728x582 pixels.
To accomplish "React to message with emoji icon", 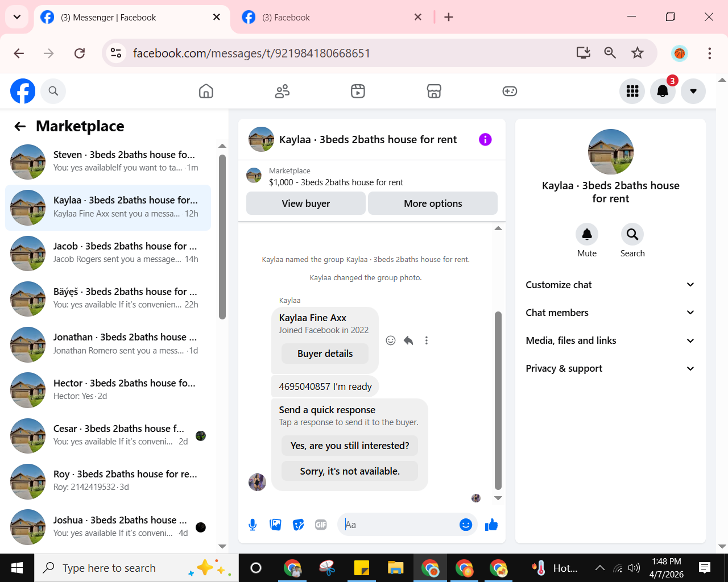I will (391, 340).
